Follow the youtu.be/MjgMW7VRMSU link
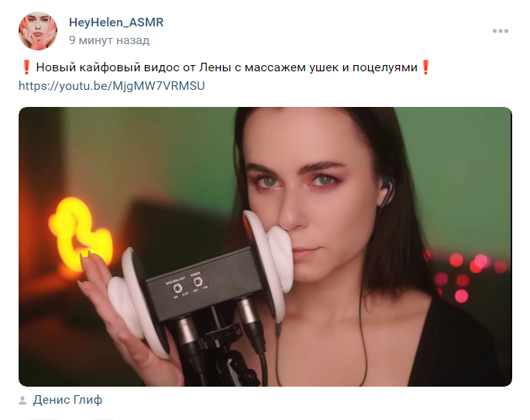530x420 pixels. pos(112,85)
